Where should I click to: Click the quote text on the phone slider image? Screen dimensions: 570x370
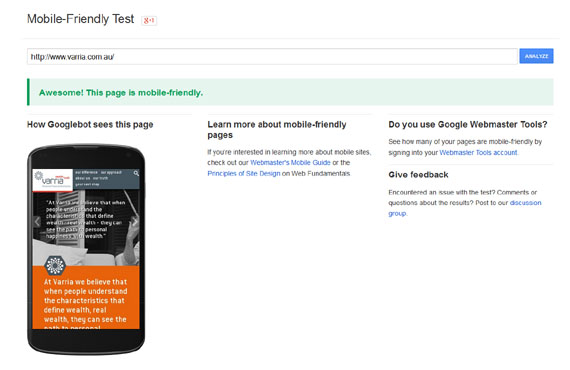pyautogui.click(x=85, y=219)
